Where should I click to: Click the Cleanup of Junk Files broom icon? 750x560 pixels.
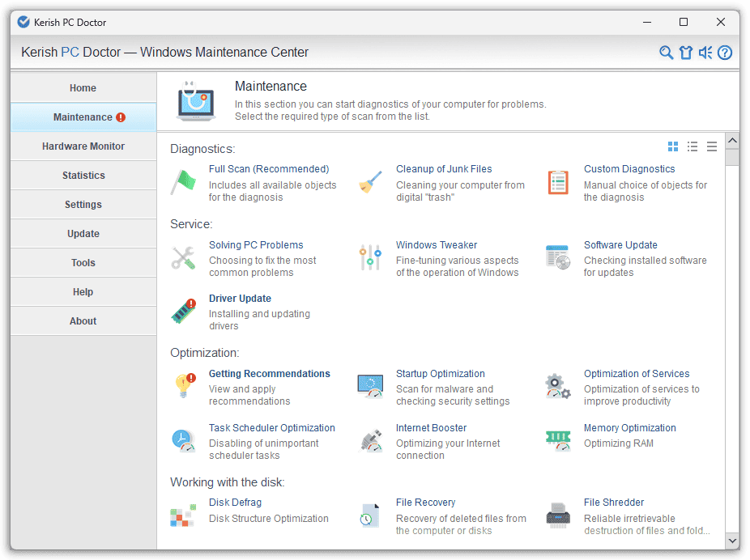pyautogui.click(x=371, y=182)
